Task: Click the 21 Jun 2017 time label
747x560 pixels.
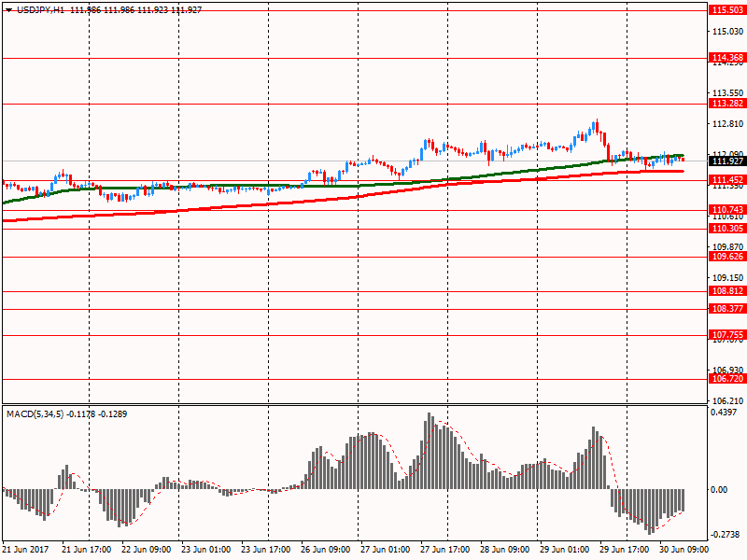Action: (26, 550)
